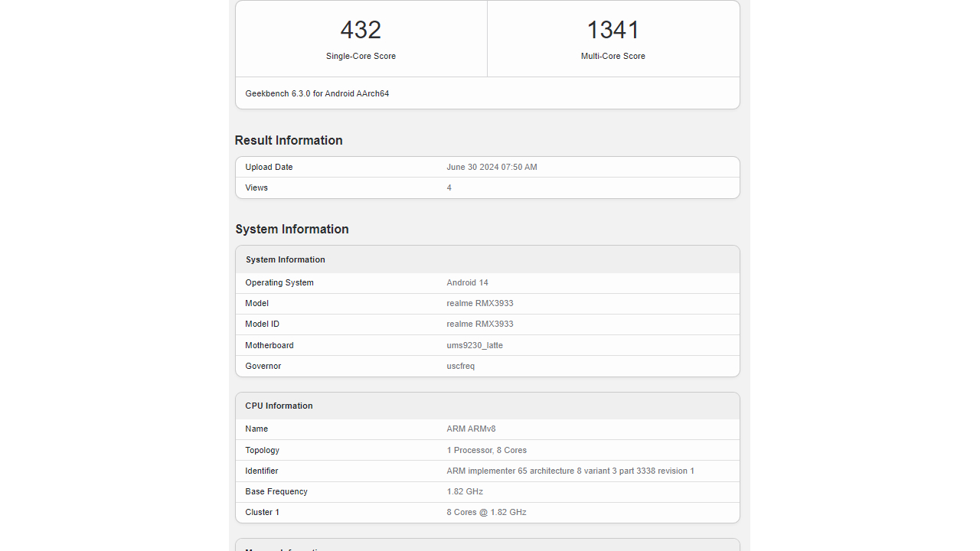Click the Multi-Core Score label
Image resolution: width=980 pixels, height=551 pixels.
coord(612,56)
